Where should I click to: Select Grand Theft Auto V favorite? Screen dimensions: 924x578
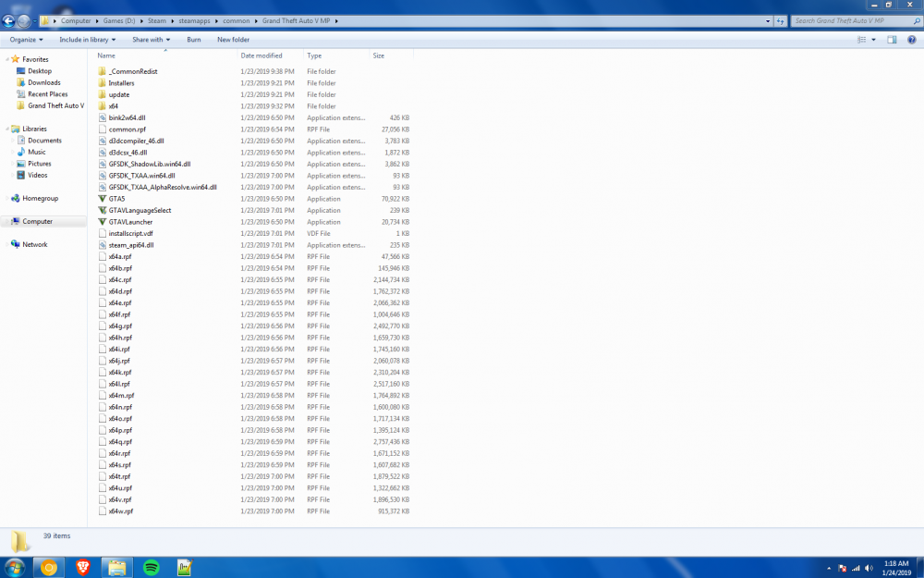pyautogui.click(x=56, y=105)
